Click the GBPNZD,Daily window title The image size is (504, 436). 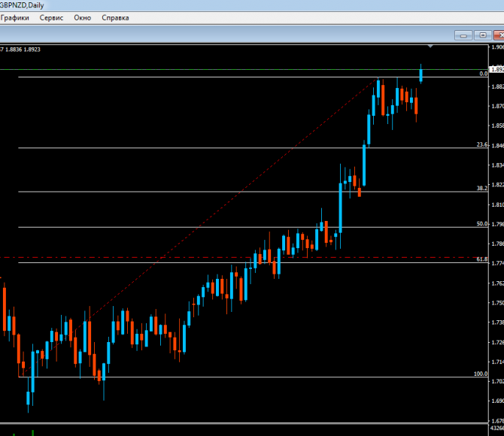pos(22,5)
